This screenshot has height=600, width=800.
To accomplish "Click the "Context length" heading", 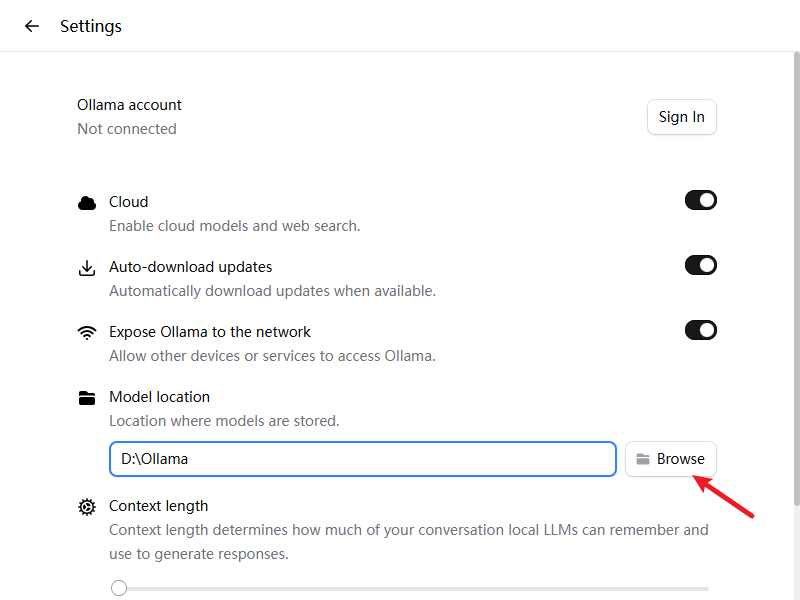I will click(x=159, y=506).
